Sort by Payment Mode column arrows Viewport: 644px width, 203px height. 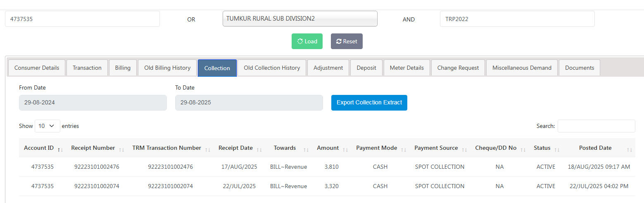pyautogui.click(x=404, y=149)
